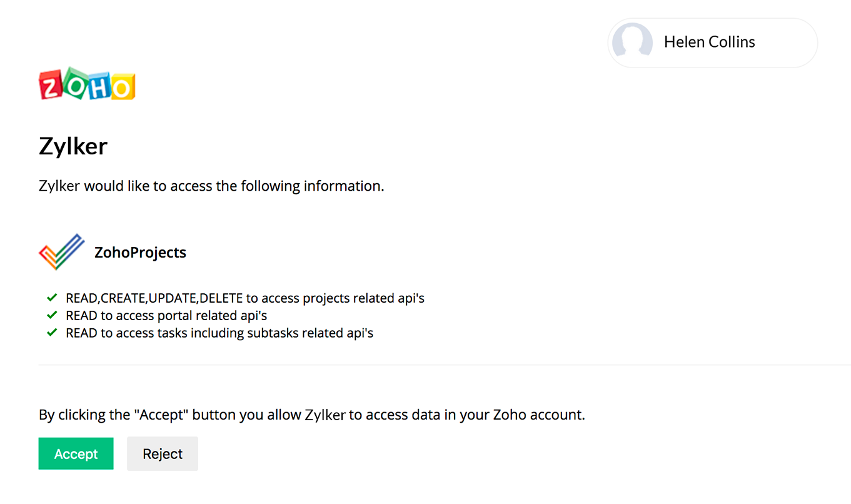
Task: Open the Helen Collins account name
Action: (x=709, y=43)
